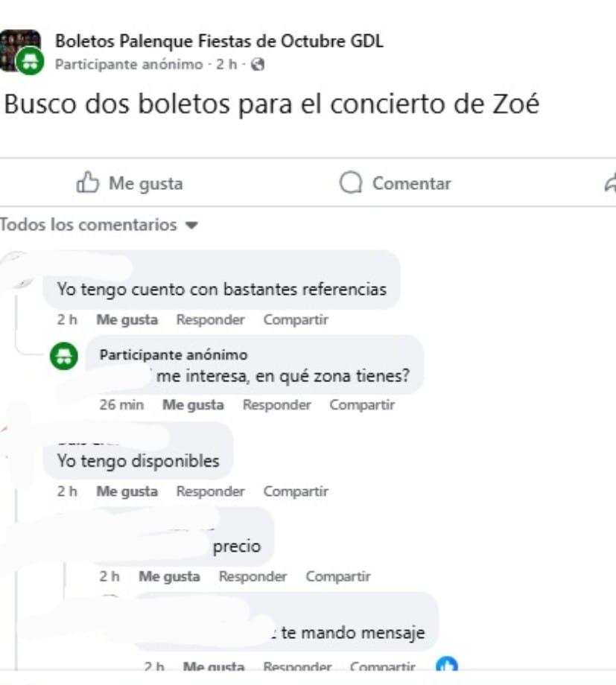Image resolution: width=616 pixels, height=685 pixels.
Task: Click the public globe privacy icon
Action: [x=258, y=65]
